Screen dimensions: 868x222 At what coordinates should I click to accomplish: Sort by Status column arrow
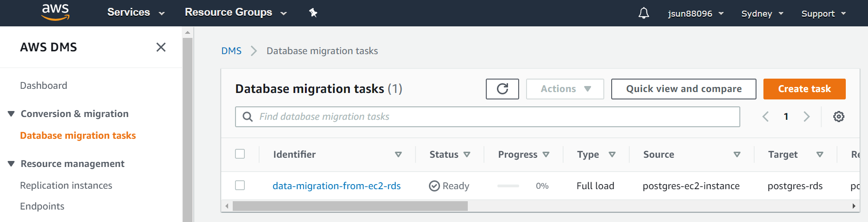[467, 154]
